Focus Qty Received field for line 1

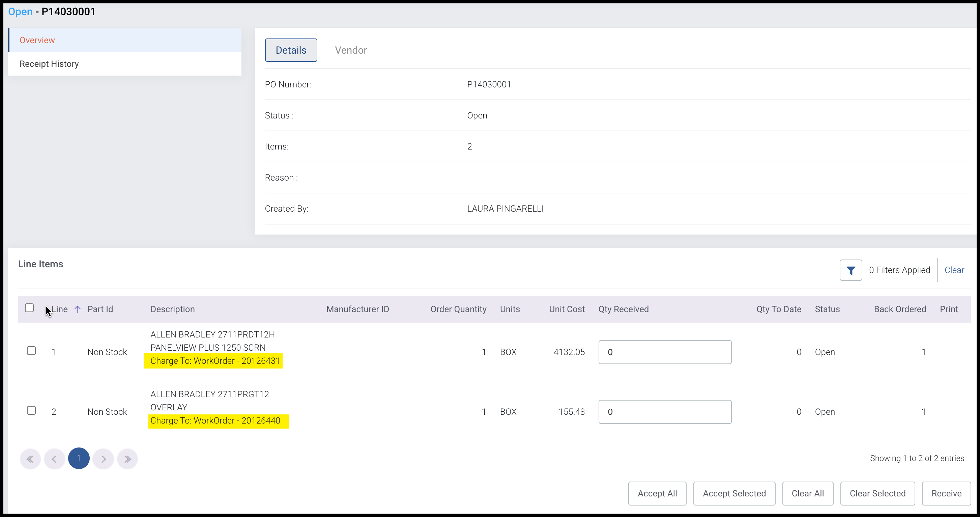pos(665,352)
